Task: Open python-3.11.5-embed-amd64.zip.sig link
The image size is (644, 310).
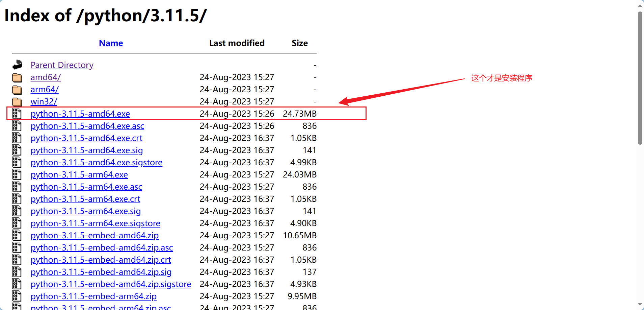Action: tap(101, 272)
